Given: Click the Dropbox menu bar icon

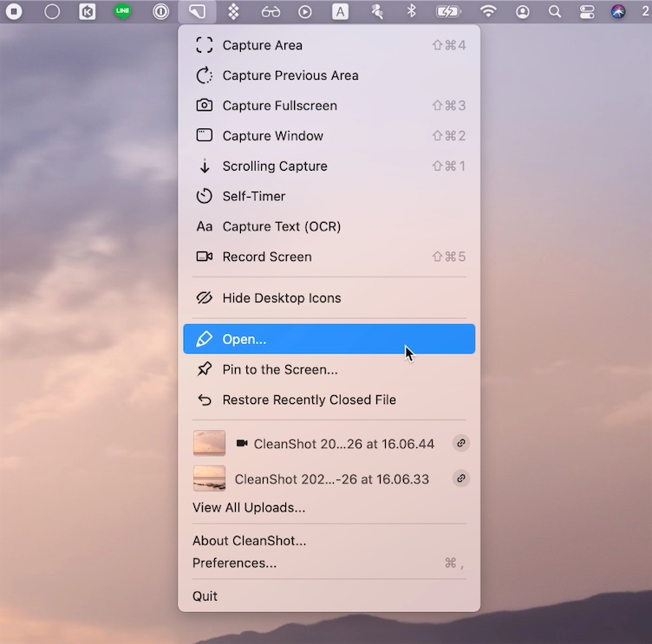Looking at the screenshot, I should [233, 11].
